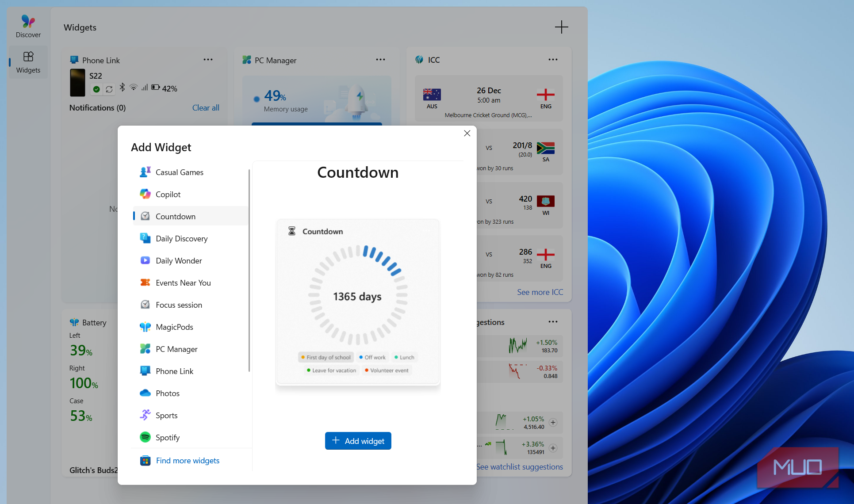Click the Events Near You ticket icon
The height and width of the screenshot is (504, 854).
click(x=145, y=283)
